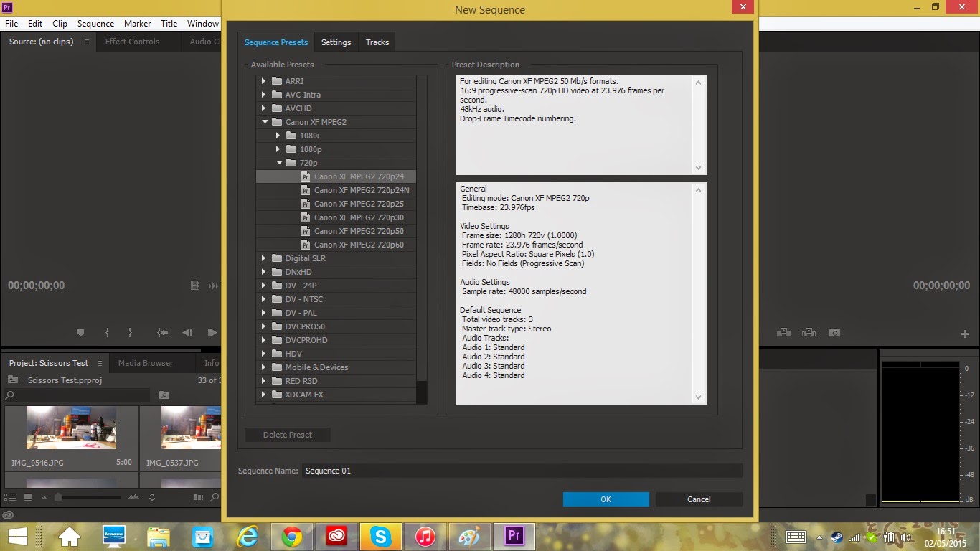Switch Project panel to List View
980x551 pixels.
coord(10,497)
